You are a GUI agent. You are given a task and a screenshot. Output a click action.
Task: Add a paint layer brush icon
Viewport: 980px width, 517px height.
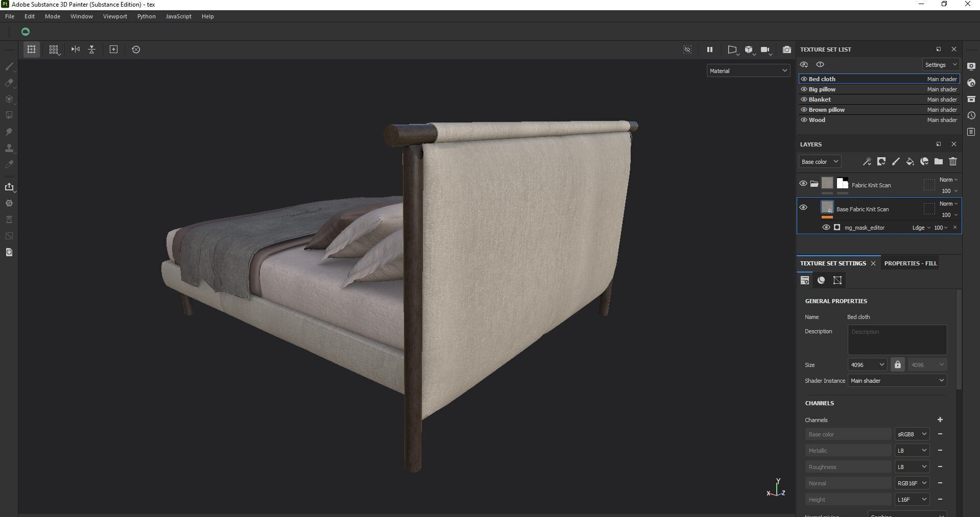click(896, 162)
